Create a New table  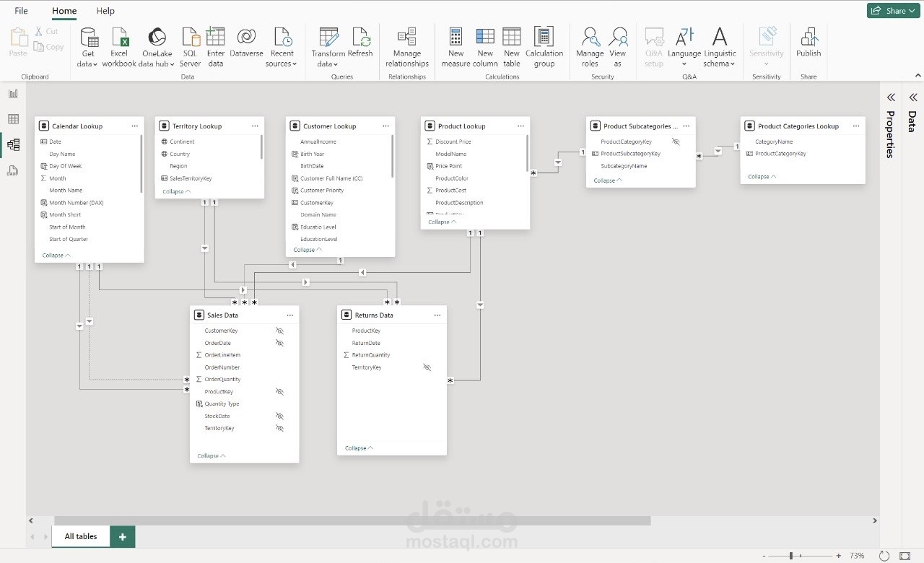coord(512,48)
